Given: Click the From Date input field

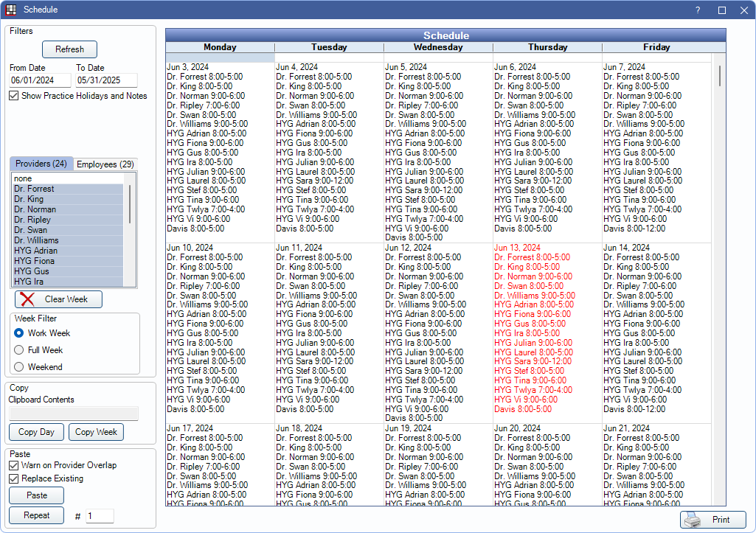Looking at the screenshot, I should coord(40,80).
